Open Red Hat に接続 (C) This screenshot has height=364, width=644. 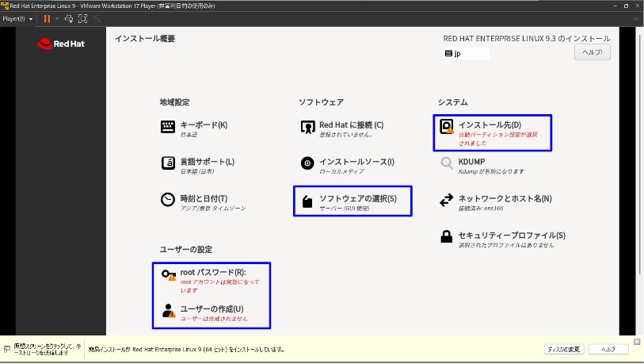point(352,125)
